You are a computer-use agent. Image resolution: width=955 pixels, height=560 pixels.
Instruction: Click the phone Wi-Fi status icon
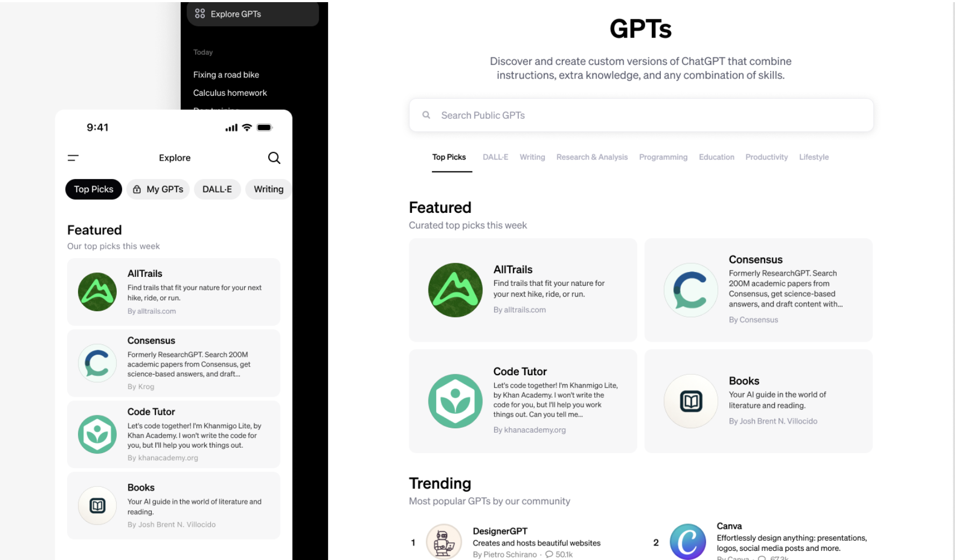tap(247, 127)
